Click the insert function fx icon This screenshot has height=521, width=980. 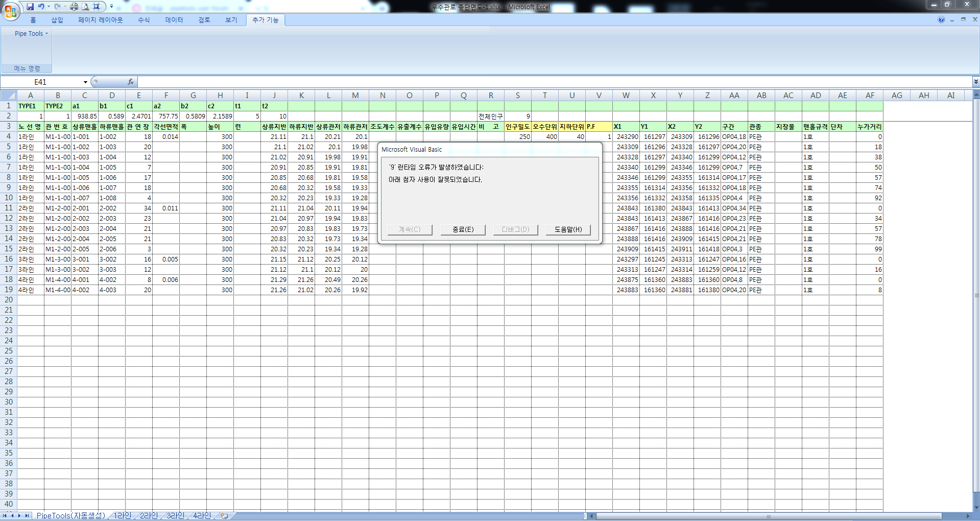(x=131, y=82)
